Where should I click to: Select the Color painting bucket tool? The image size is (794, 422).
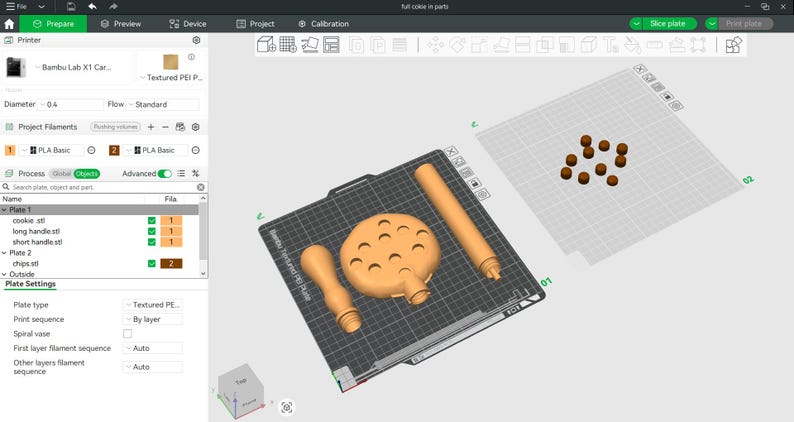pos(632,45)
